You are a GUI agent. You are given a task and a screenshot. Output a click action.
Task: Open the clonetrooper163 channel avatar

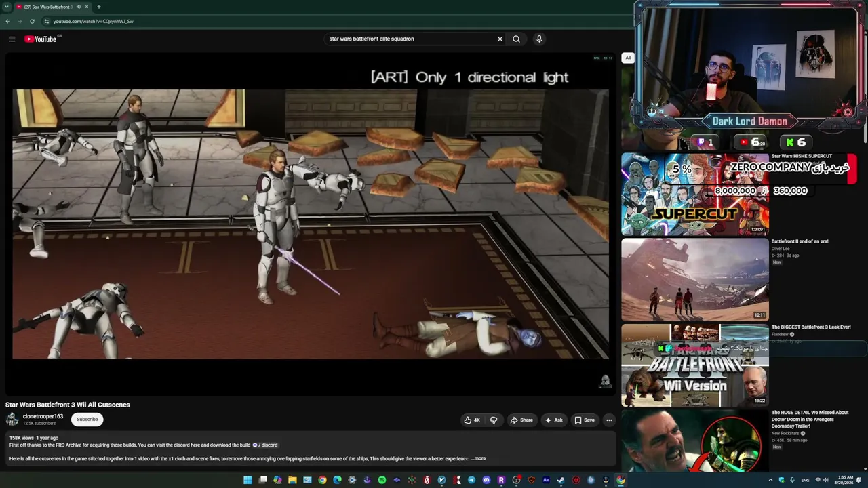pyautogui.click(x=12, y=420)
